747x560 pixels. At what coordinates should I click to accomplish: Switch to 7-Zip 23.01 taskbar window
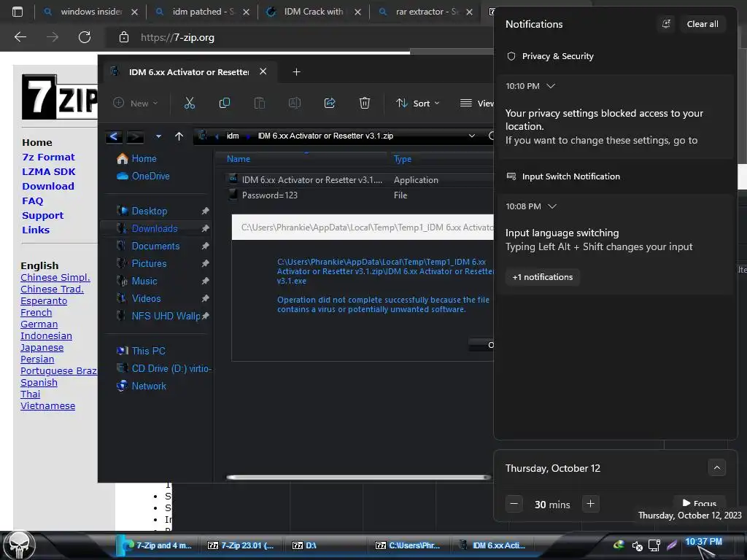pyautogui.click(x=241, y=545)
